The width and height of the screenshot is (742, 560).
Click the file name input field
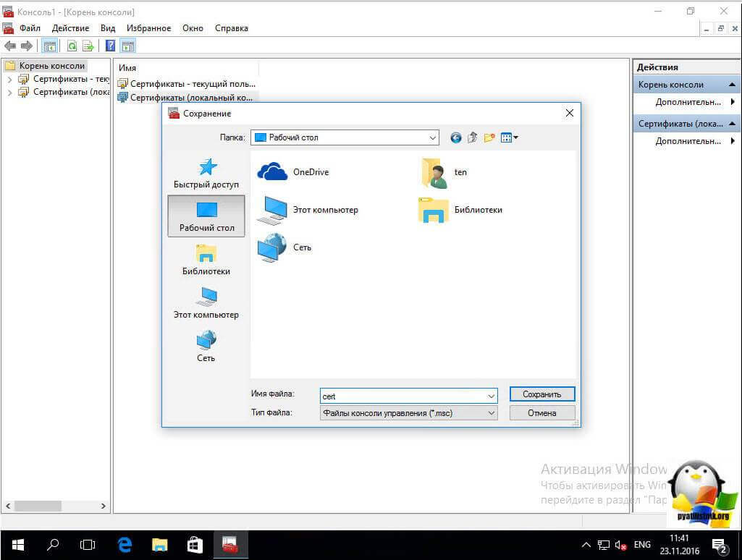402,396
